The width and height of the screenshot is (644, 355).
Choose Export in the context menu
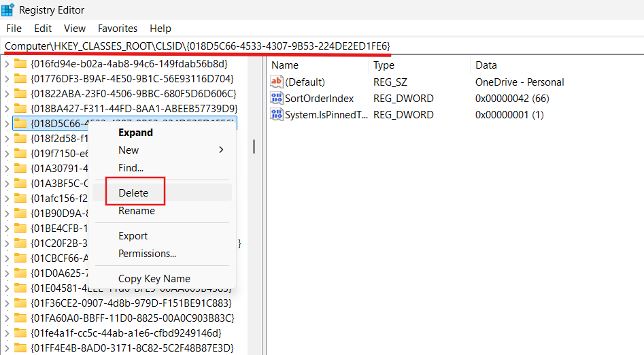[x=163, y=236]
